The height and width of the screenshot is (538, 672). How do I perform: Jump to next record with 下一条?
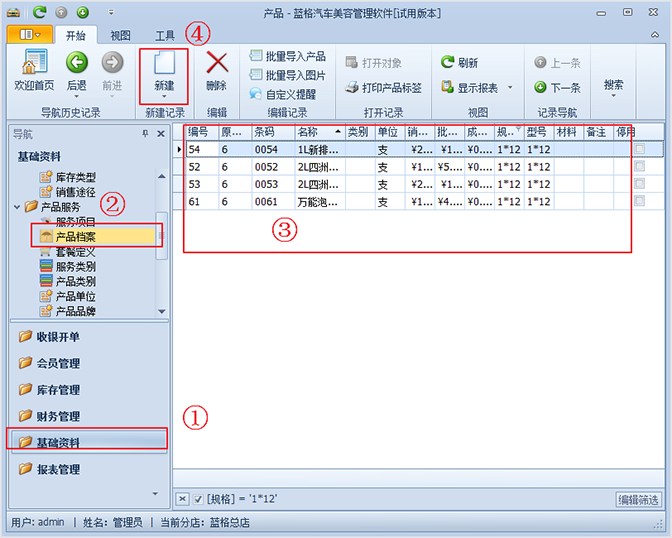[x=557, y=87]
